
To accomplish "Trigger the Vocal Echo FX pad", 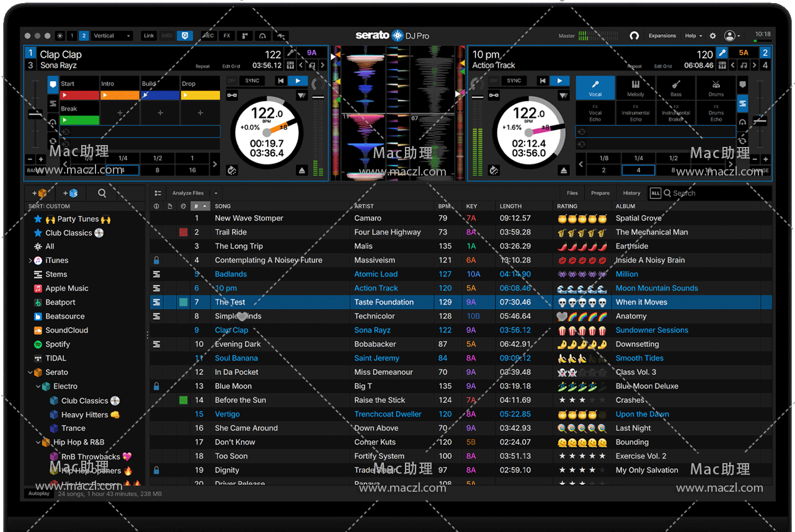I will click(595, 113).
